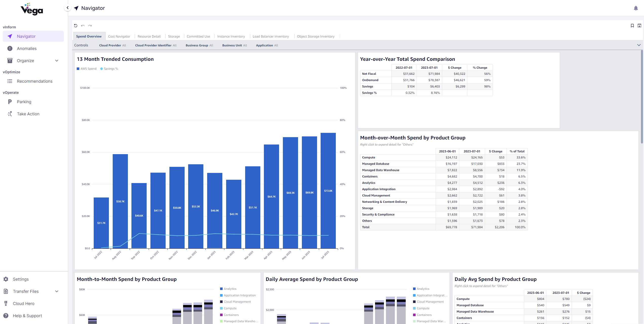Click the Settings gear icon
The image size is (644, 324).
(x=6, y=279)
